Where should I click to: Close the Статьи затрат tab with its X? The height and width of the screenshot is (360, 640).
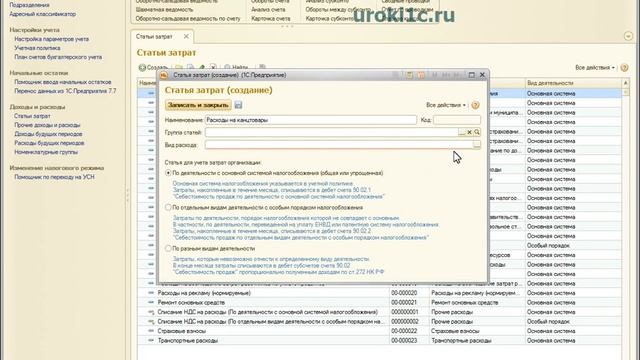[186, 36]
